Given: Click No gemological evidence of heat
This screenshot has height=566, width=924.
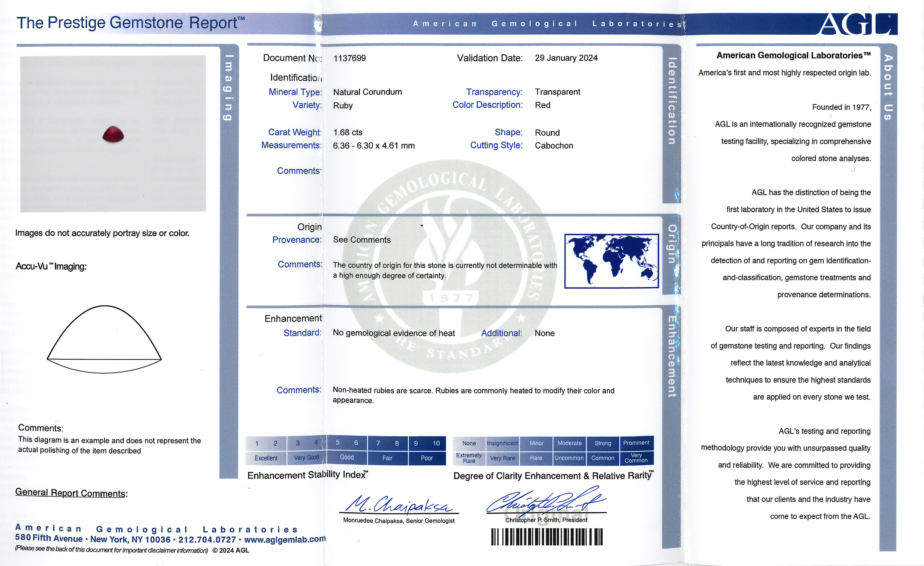Looking at the screenshot, I should click(394, 333).
